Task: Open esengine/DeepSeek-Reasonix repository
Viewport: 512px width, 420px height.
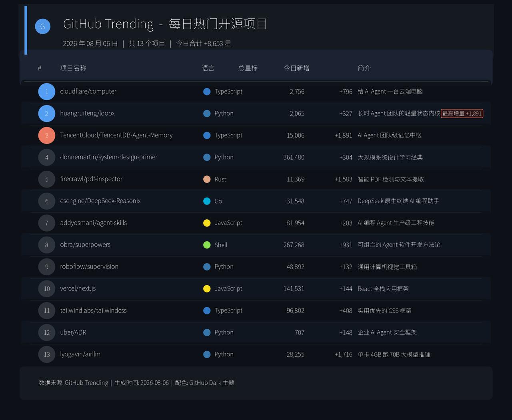Action: 100,201
